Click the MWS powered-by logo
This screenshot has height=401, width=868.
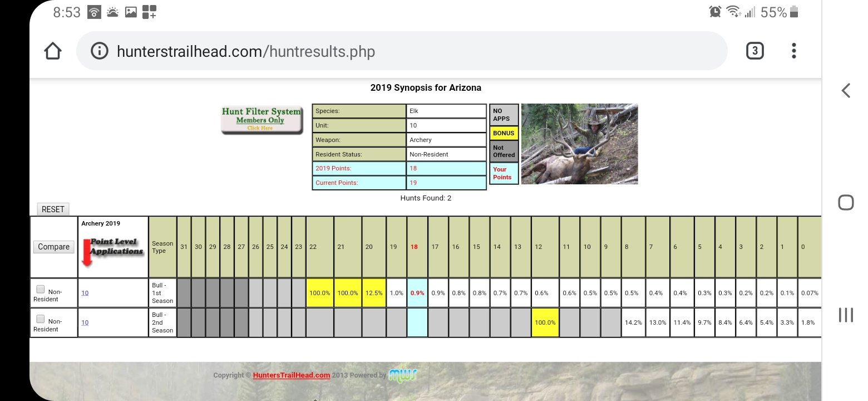click(403, 374)
